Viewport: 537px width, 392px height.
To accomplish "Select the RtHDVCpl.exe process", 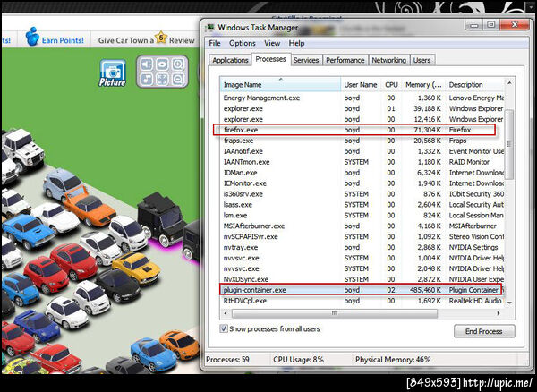I will [362, 301].
